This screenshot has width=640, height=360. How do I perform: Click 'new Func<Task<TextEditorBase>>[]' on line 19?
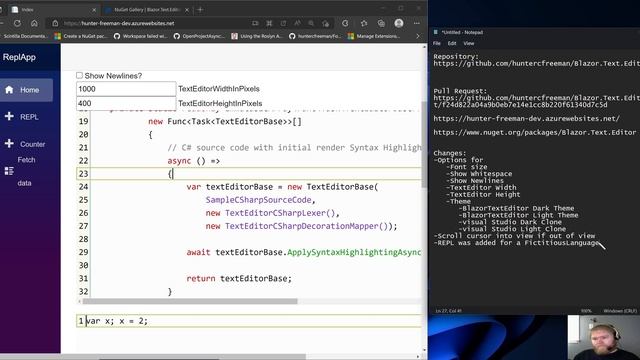point(225,121)
